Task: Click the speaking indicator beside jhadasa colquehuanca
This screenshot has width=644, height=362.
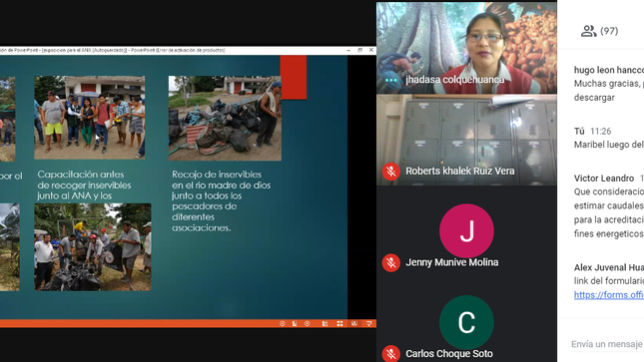Action: coord(391,80)
